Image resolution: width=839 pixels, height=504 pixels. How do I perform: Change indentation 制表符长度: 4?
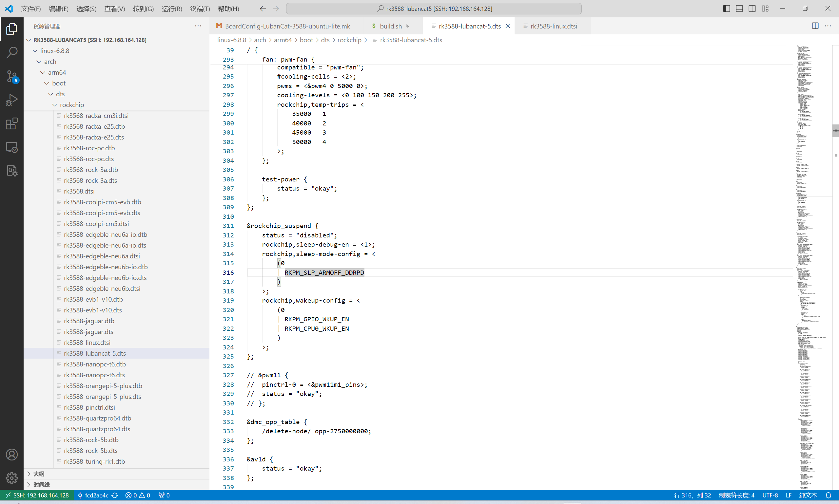click(736, 495)
